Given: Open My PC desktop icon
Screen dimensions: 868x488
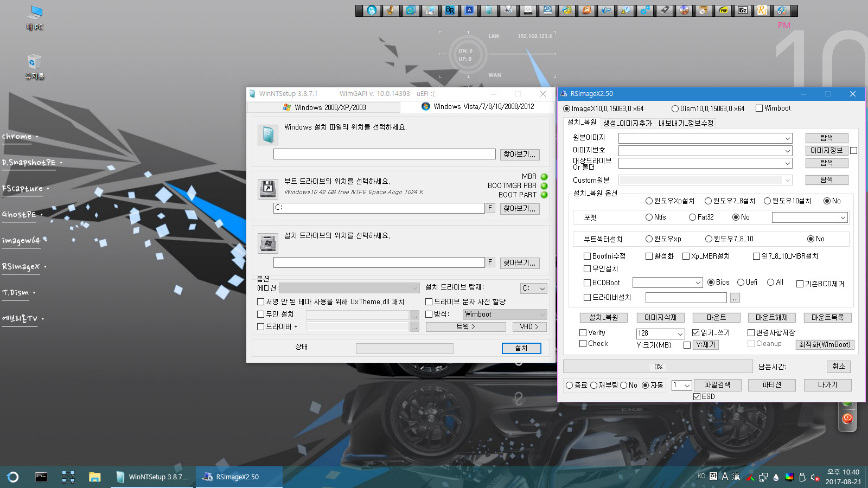Looking at the screenshot, I should tap(35, 17).
